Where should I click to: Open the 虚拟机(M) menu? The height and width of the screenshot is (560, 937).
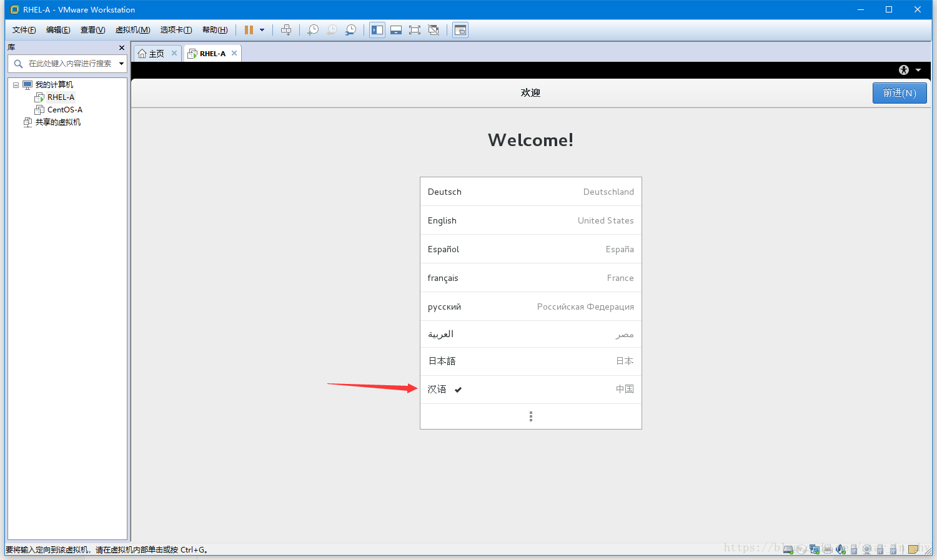[132, 30]
